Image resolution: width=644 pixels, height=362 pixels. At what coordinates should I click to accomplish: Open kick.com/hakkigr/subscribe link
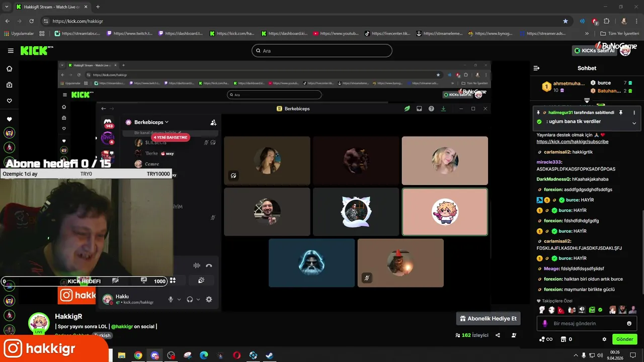tap(573, 142)
